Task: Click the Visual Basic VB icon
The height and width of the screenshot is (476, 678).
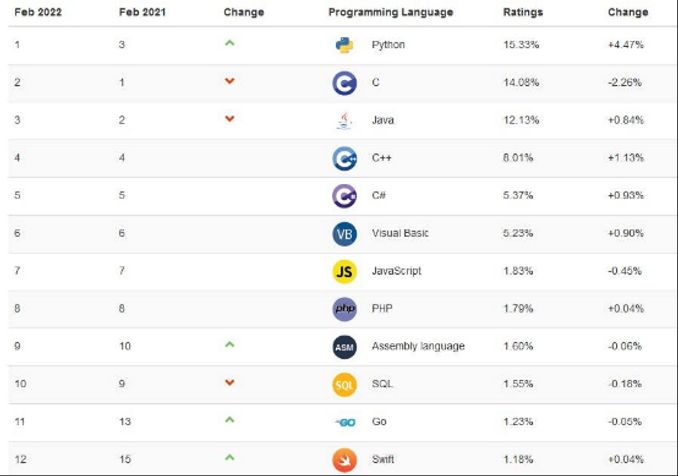Action: [344, 234]
